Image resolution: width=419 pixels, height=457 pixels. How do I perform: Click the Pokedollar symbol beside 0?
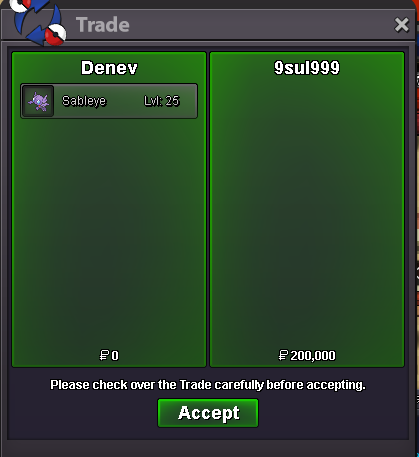[104, 355]
